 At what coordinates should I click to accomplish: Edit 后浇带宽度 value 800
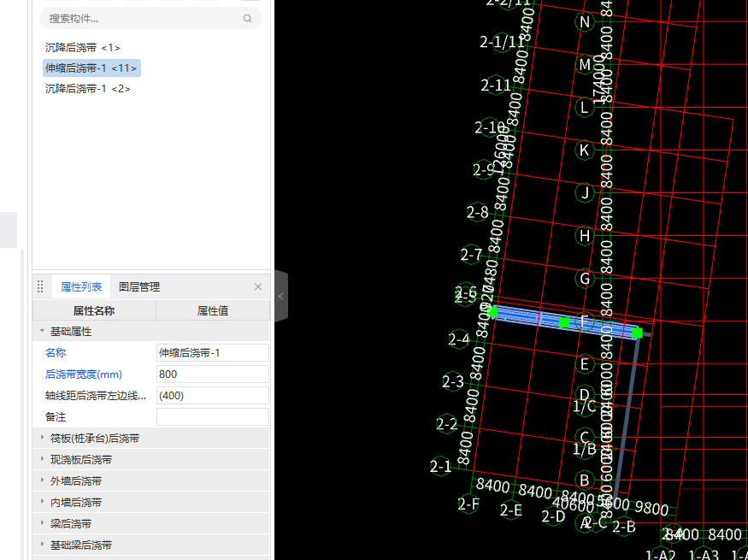coord(213,374)
